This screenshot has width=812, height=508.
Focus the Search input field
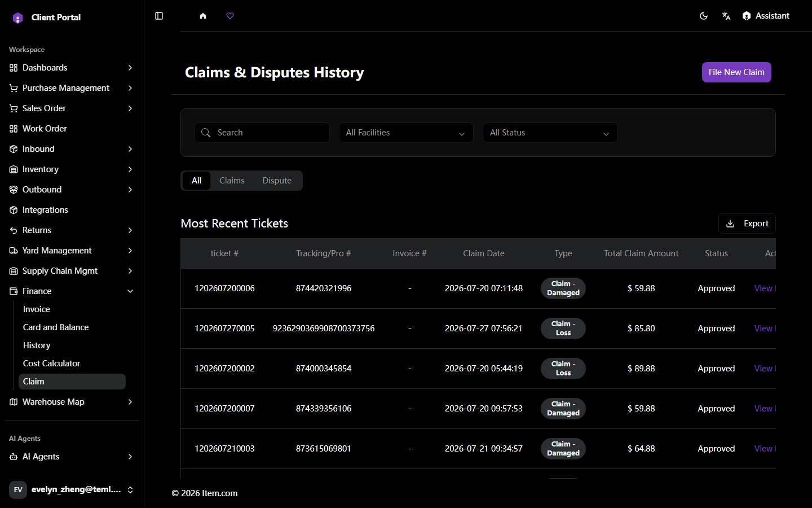(x=262, y=133)
